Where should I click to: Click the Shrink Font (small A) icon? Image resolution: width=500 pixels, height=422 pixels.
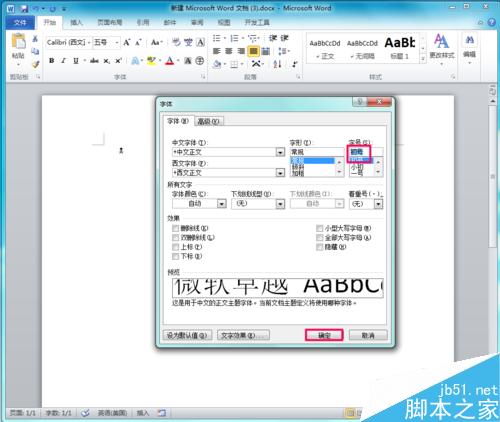coord(138,42)
